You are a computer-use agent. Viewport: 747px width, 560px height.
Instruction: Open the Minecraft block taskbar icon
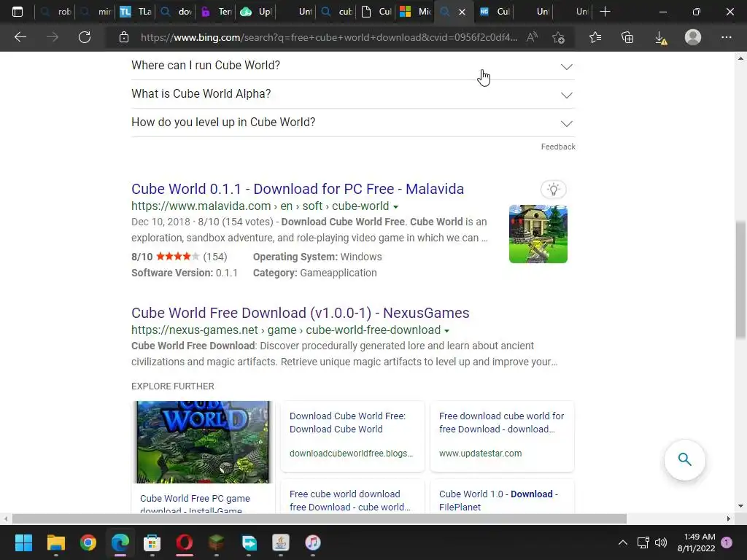point(216,542)
